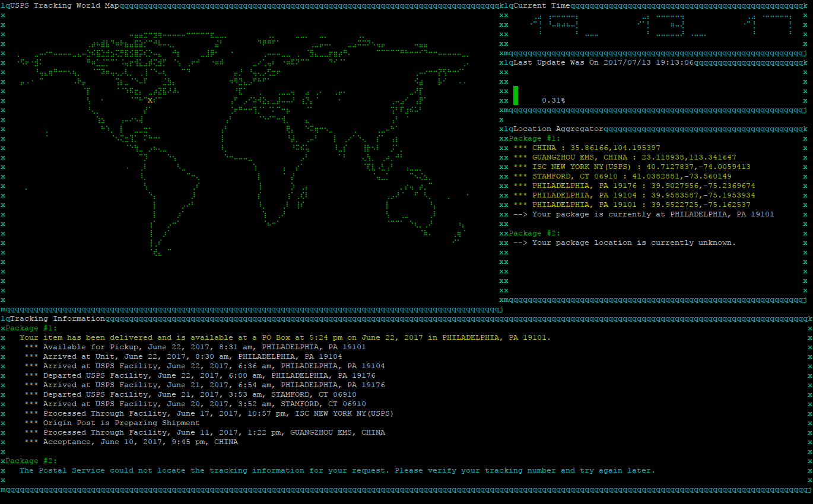Select Arrived at USPS Facility, June 21, 6:54 am
This screenshot has width=813, height=504.
[205, 385]
